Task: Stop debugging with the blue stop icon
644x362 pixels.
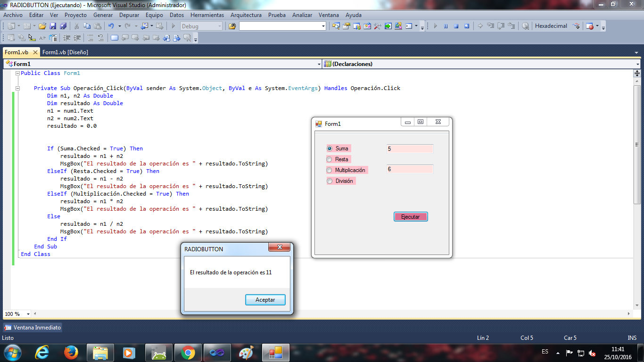Action: 456,26
